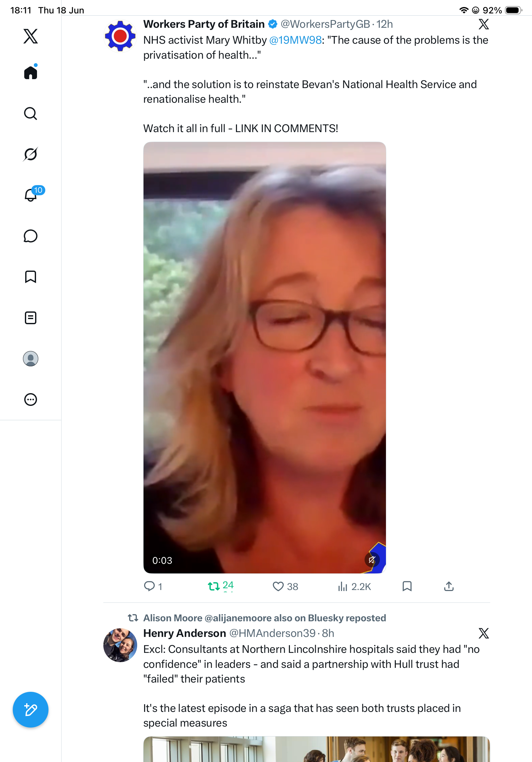Image resolution: width=532 pixels, height=762 pixels.
Task: Open Search using the magnifier icon
Action: click(31, 114)
